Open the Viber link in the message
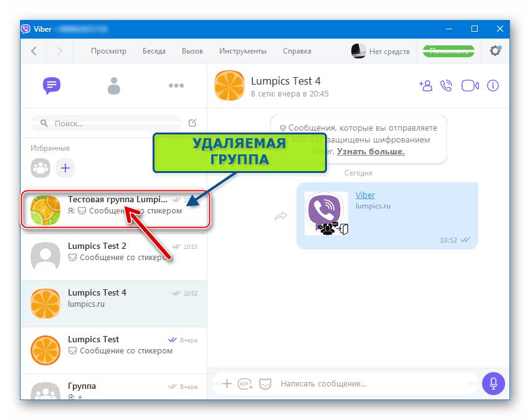 [x=365, y=195]
